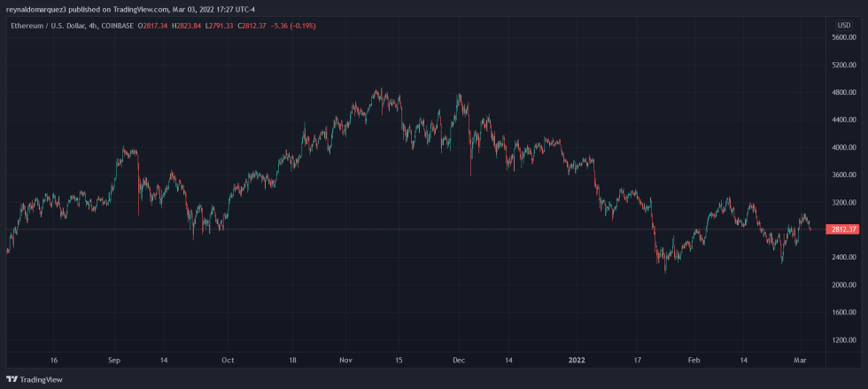Click the USD currency label
The width and height of the screenshot is (868, 389).
(844, 26)
